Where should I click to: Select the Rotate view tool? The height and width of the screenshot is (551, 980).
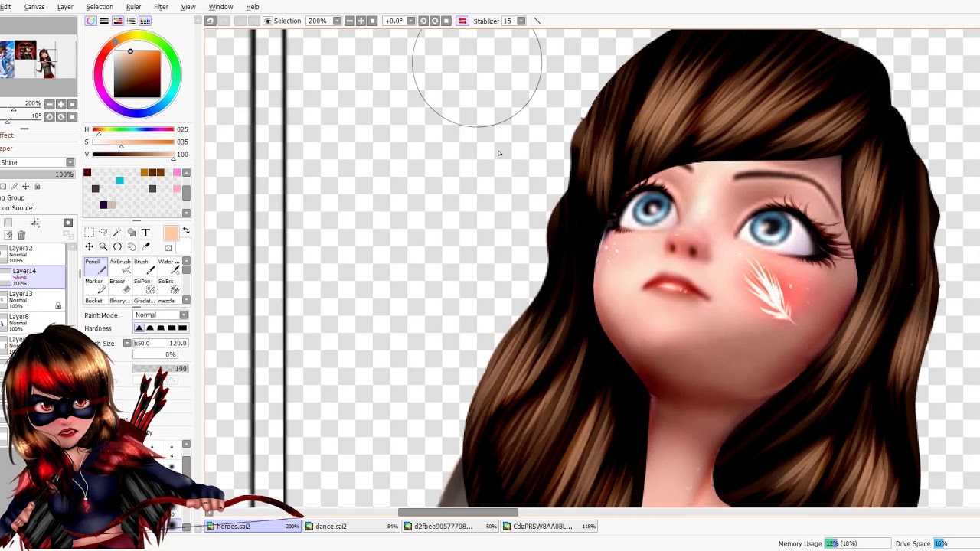[x=117, y=246]
